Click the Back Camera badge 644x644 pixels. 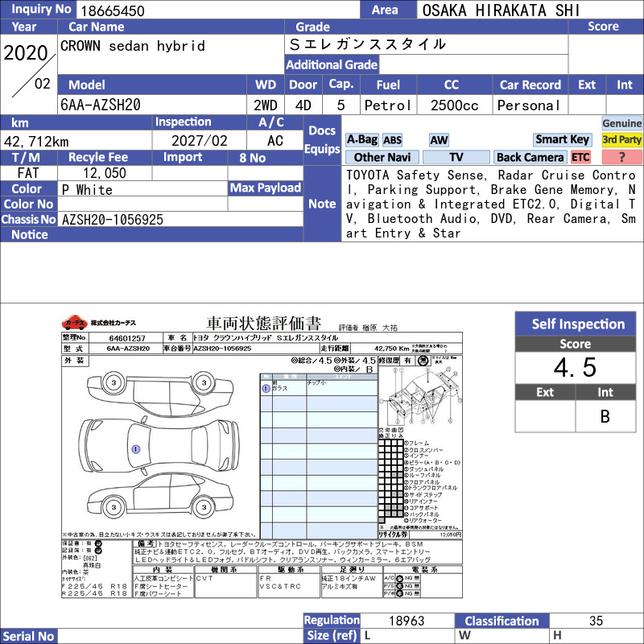click(x=530, y=157)
